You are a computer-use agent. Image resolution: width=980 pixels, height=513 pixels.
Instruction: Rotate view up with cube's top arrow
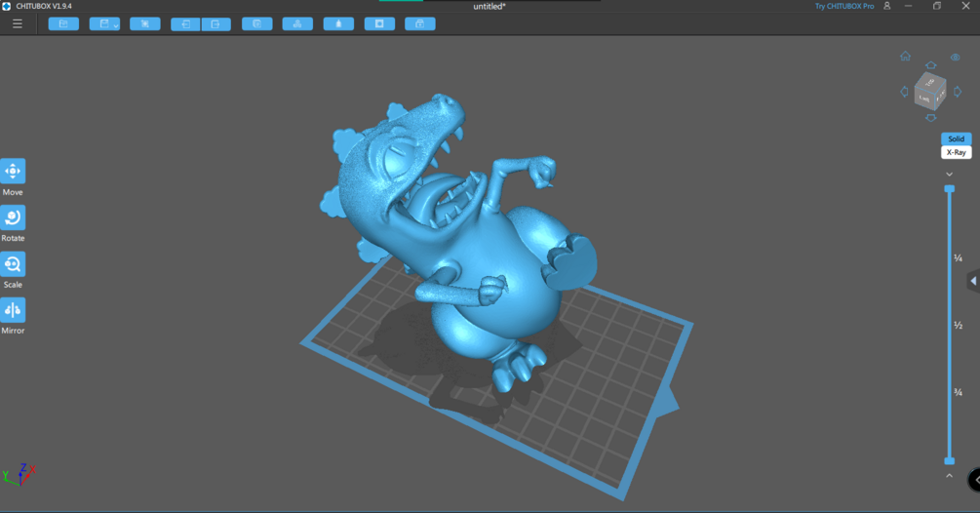[930, 65]
